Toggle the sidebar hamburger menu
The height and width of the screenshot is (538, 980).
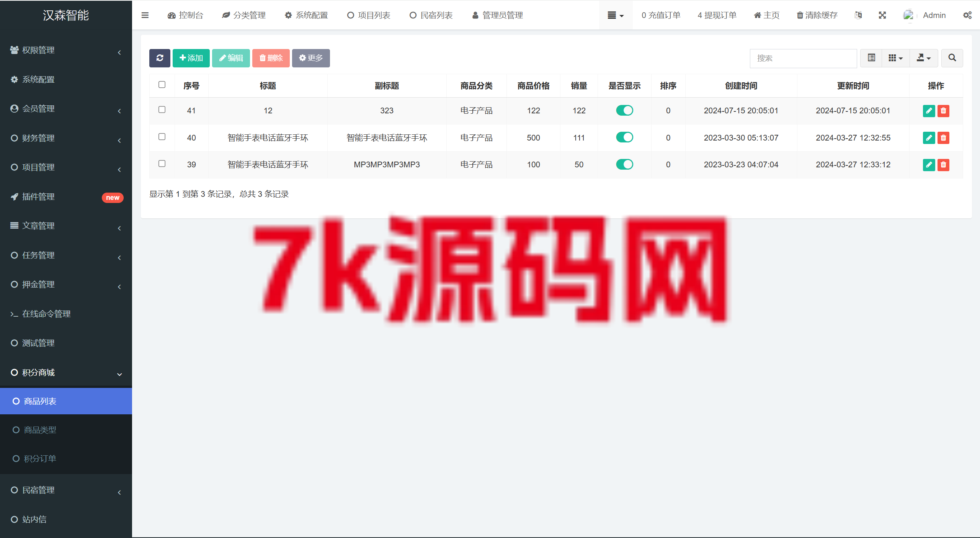coord(145,15)
